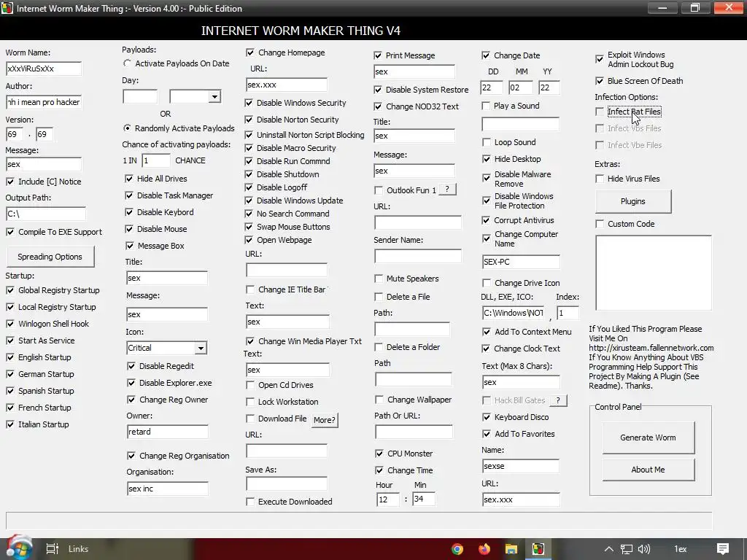The image size is (747, 560).
Task: Open the Windows Start button
Action: pyautogui.click(x=18, y=548)
